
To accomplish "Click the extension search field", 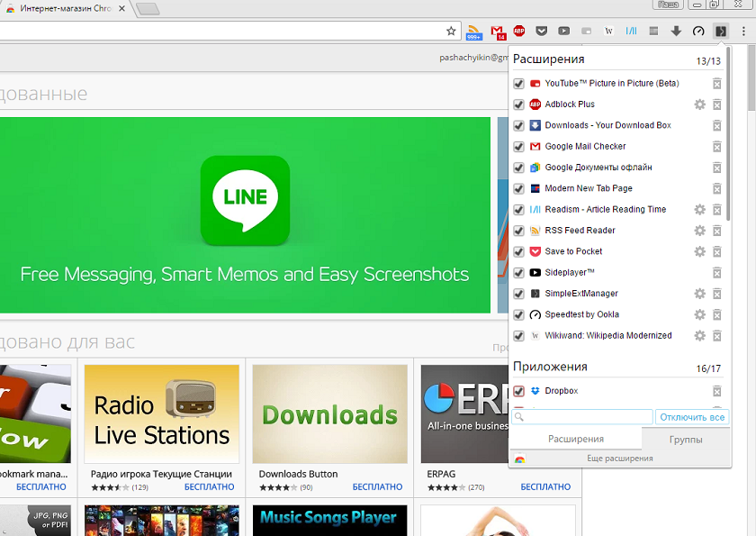I will pos(582,417).
